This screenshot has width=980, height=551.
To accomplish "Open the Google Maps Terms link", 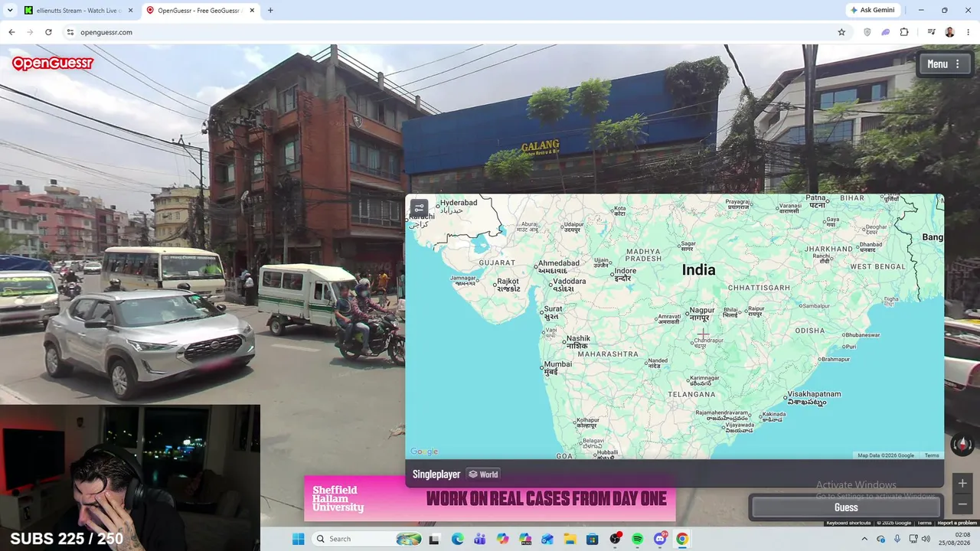I will point(932,455).
